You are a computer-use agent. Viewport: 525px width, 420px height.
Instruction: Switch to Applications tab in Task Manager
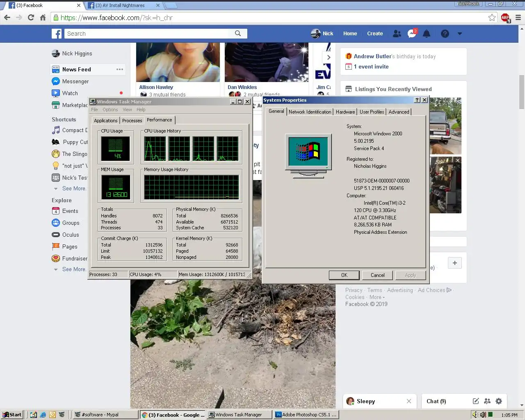105,121
